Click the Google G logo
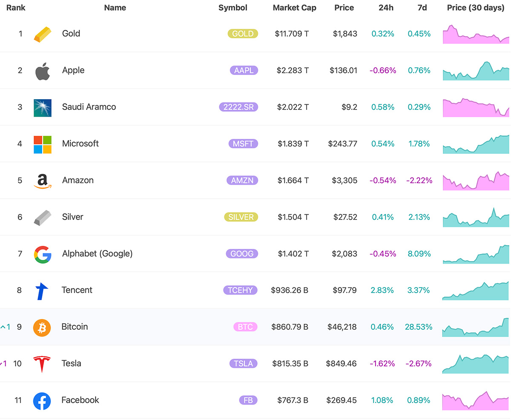Image resolution: width=511 pixels, height=420 pixels. click(x=43, y=254)
